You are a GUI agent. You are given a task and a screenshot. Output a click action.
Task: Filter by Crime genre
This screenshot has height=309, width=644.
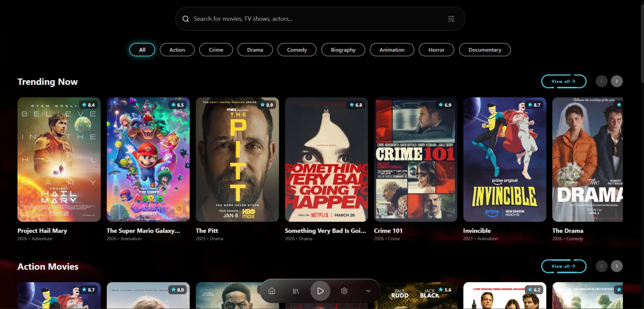(x=216, y=50)
